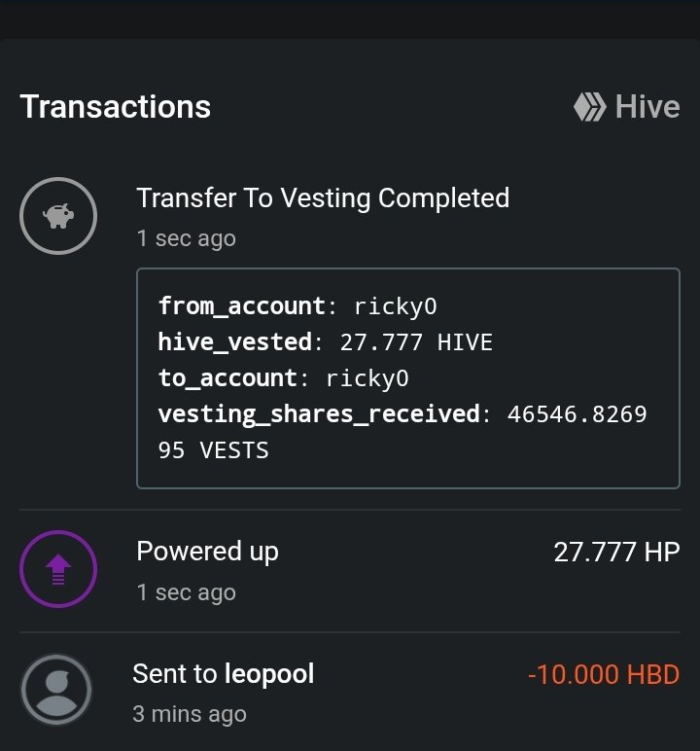Open the leopool account link
The width and height of the screenshot is (700, 751).
pos(269,674)
